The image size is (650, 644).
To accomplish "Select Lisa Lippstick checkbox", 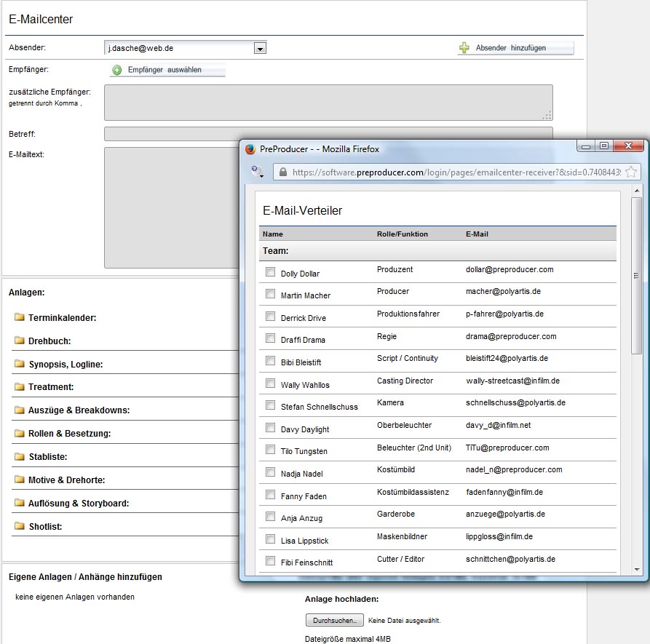I will pyautogui.click(x=270, y=538).
